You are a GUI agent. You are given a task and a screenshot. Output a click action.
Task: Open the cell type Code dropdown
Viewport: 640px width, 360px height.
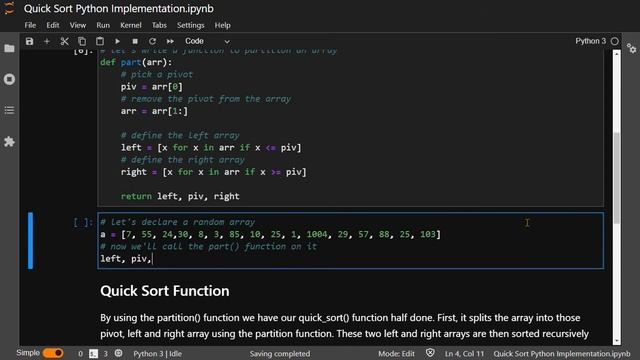point(207,41)
